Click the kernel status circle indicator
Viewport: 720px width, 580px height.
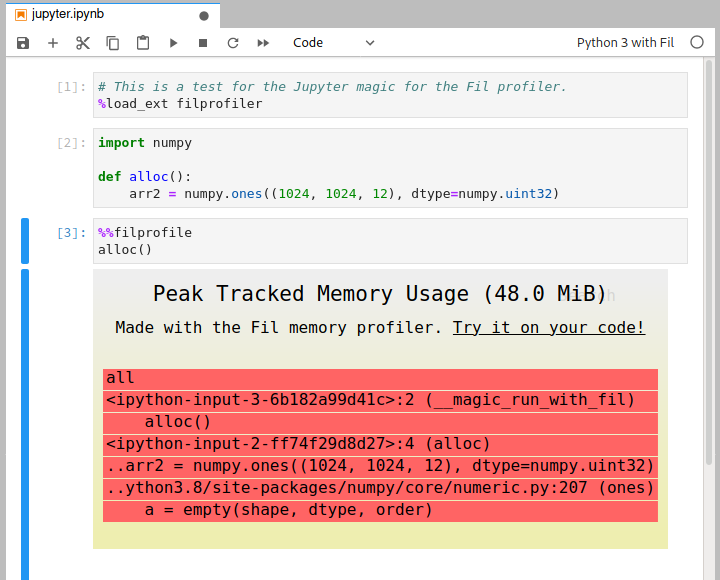point(697,43)
